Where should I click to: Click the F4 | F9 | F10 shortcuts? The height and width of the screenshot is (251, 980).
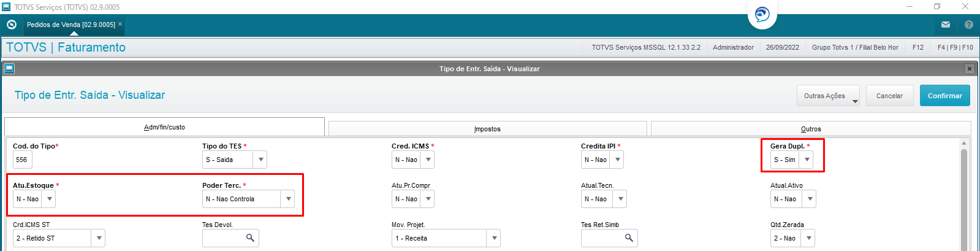coord(955,47)
